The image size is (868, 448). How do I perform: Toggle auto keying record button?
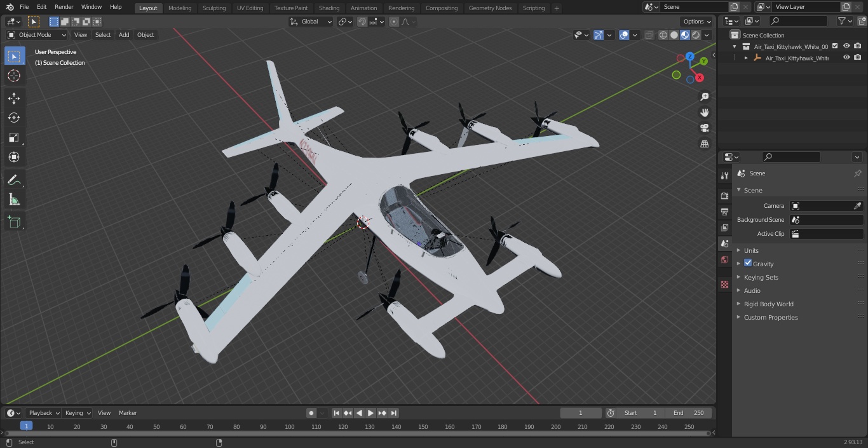[x=311, y=413]
